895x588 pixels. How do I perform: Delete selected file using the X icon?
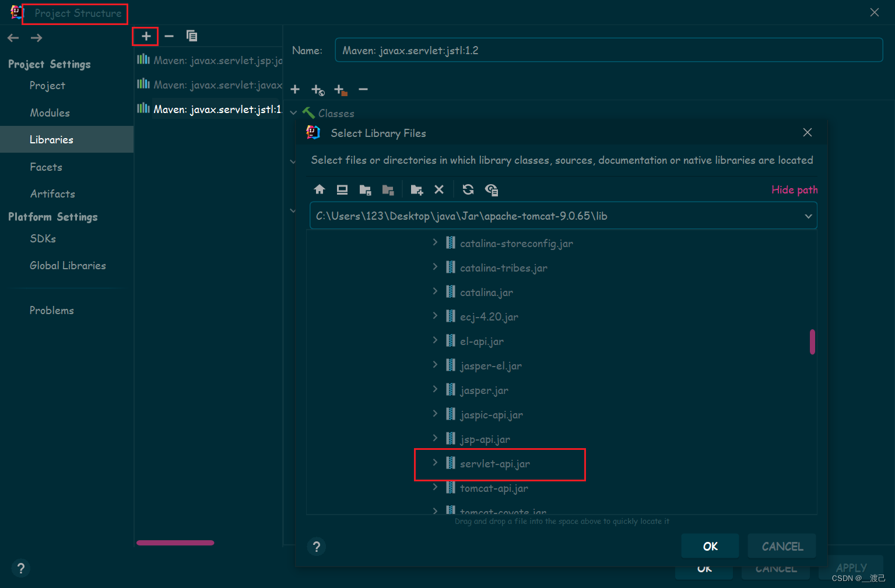tap(439, 189)
